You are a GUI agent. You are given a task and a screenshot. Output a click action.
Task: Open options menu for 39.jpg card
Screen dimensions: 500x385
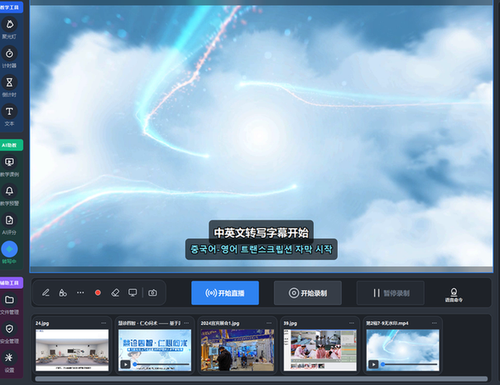tap(352, 323)
